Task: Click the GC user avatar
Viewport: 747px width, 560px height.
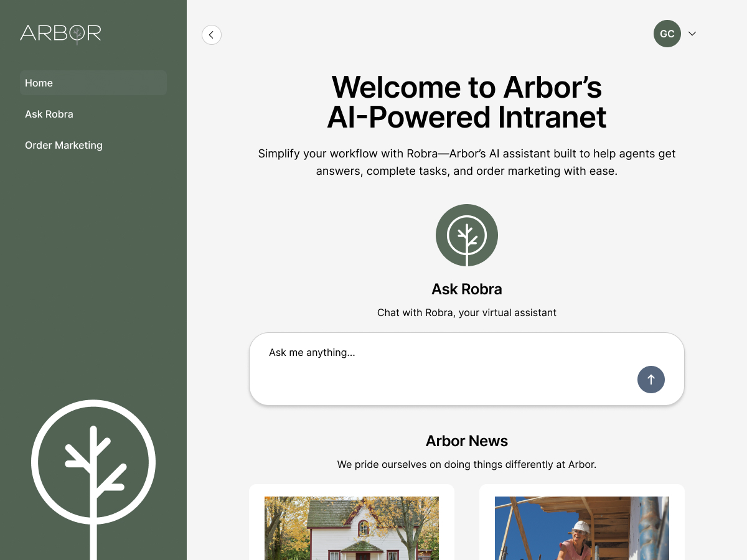Action: [x=667, y=34]
